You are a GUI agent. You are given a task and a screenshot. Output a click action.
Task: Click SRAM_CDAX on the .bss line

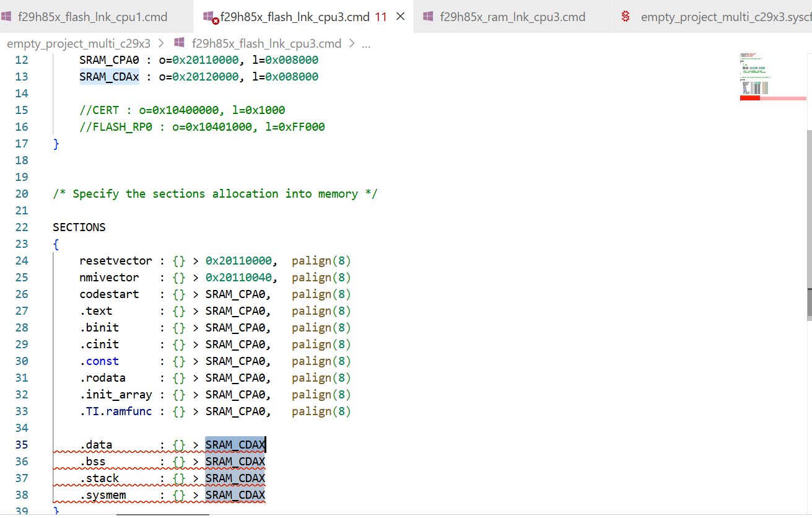click(235, 461)
